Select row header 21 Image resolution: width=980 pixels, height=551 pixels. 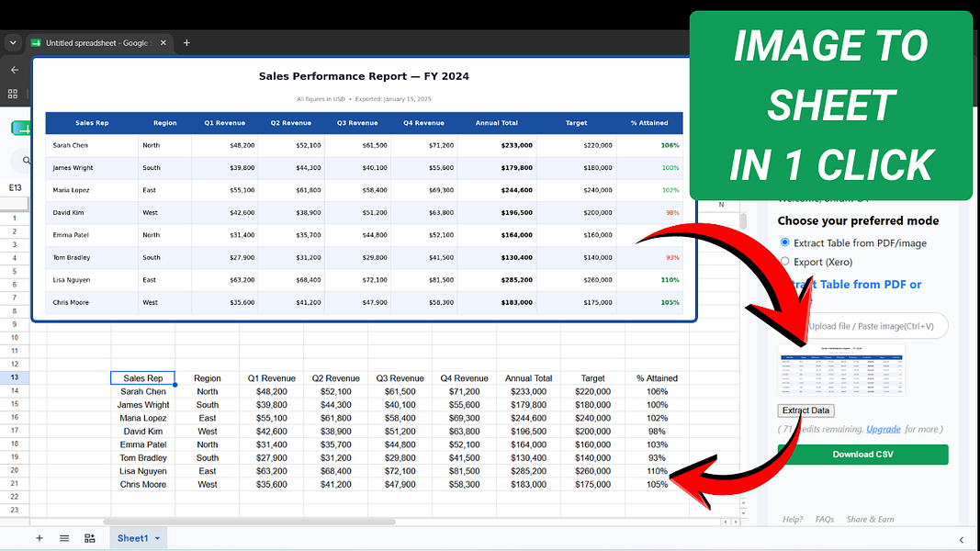click(15, 484)
